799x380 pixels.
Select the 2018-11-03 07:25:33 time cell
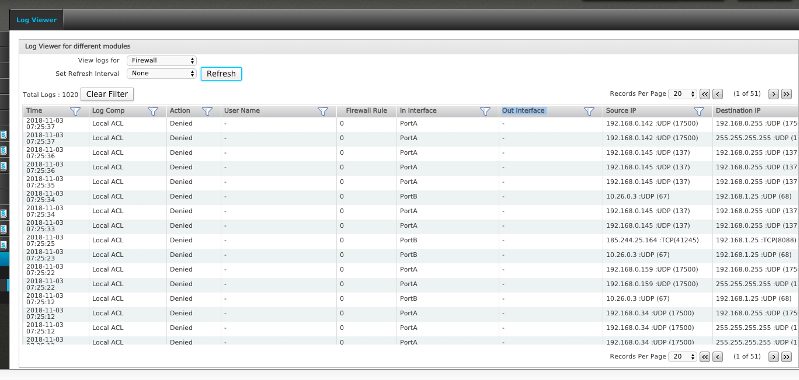(45, 226)
